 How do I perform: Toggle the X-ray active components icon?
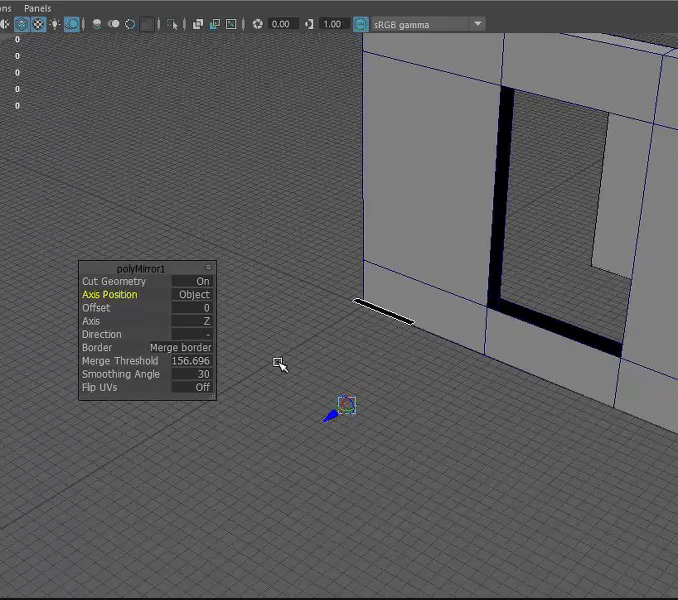click(x=214, y=24)
